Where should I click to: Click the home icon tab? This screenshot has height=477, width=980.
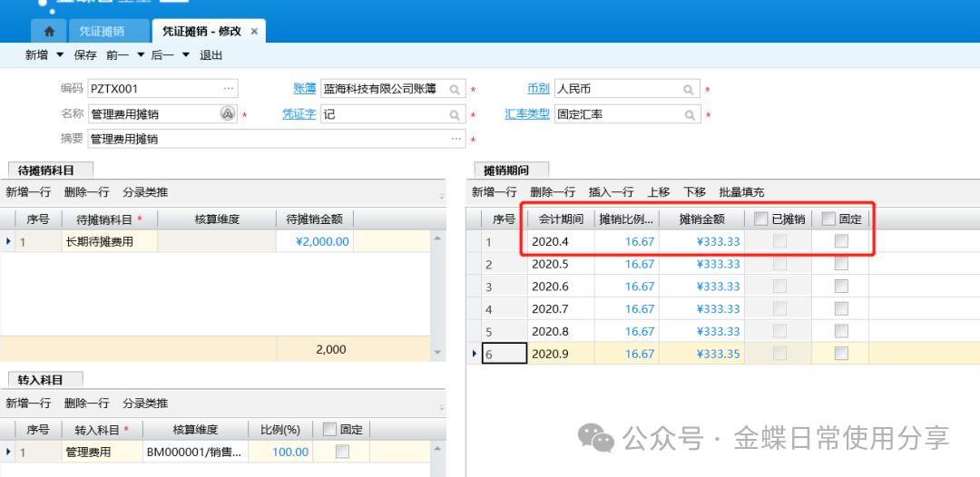pyautogui.click(x=49, y=31)
